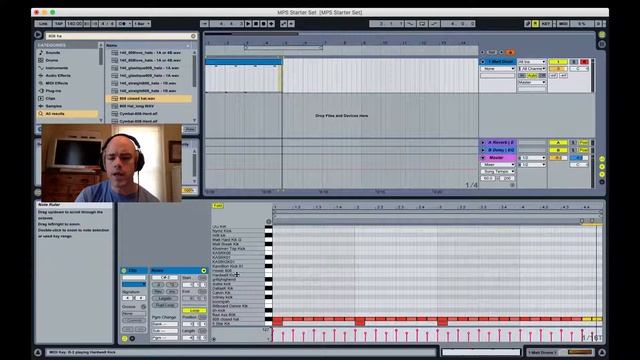This screenshot has height=360, width=640.
Task: Select Samples in the browser categories
Action: [53, 106]
